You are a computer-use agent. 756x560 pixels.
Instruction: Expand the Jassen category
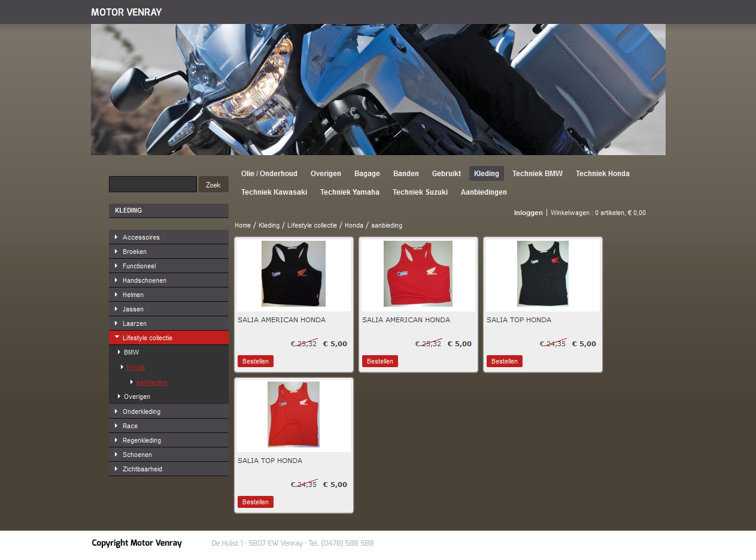tap(169, 309)
